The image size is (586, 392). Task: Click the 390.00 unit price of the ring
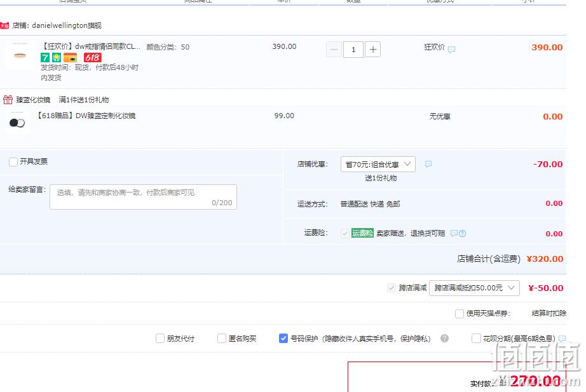click(x=284, y=47)
